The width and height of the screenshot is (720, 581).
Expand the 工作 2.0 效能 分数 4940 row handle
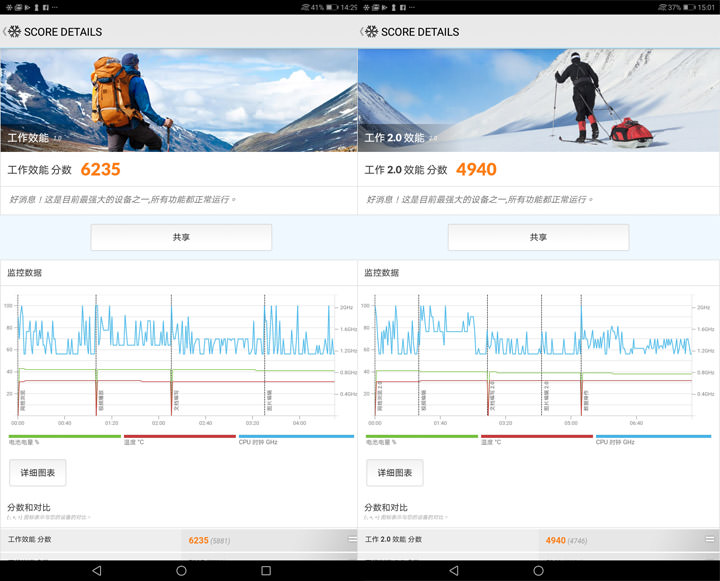point(709,540)
